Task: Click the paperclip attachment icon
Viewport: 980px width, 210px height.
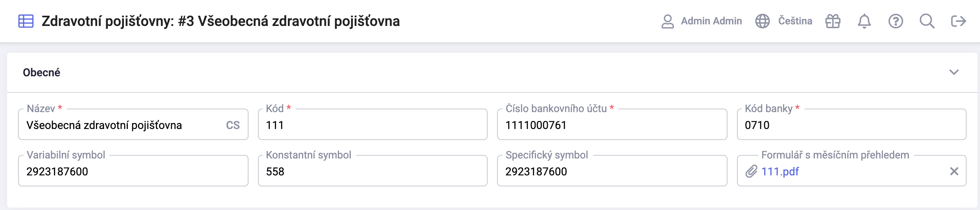Action: pyautogui.click(x=751, y=171)
